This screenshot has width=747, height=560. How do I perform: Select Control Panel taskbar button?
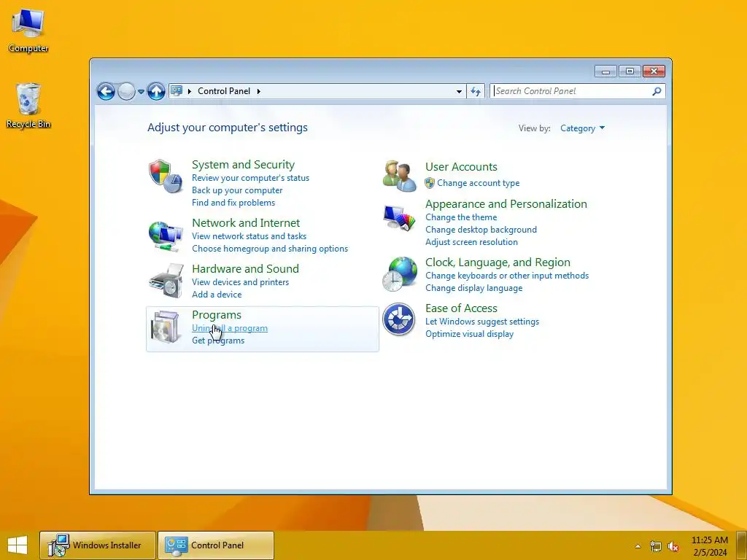coord(216,545)
